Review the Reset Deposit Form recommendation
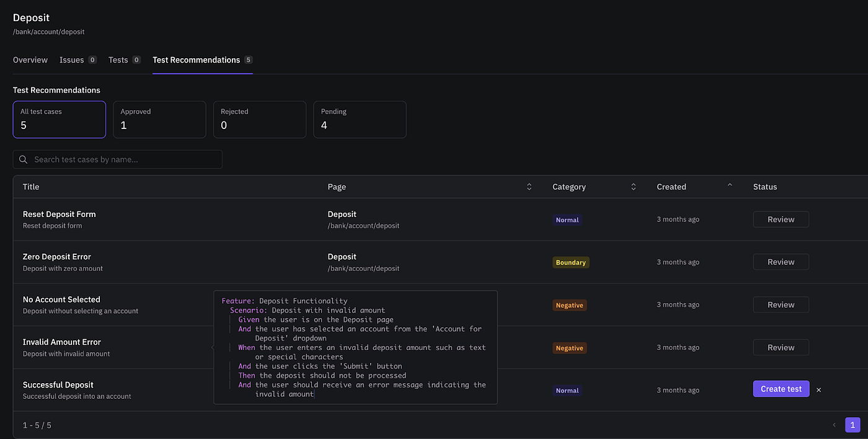Screen dimensions: 868x439 tap(781, 219)
